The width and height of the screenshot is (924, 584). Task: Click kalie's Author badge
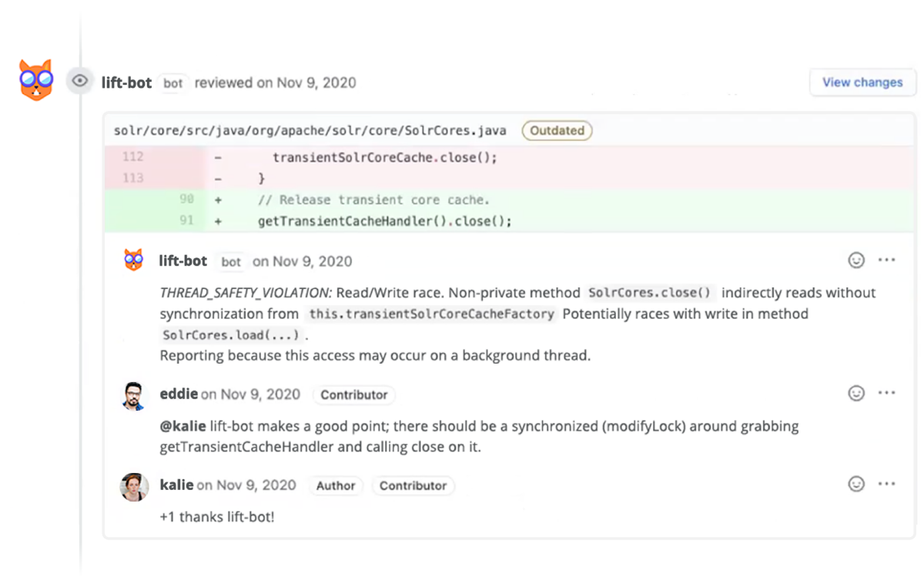pyautogui.click(x=336, y=485)
